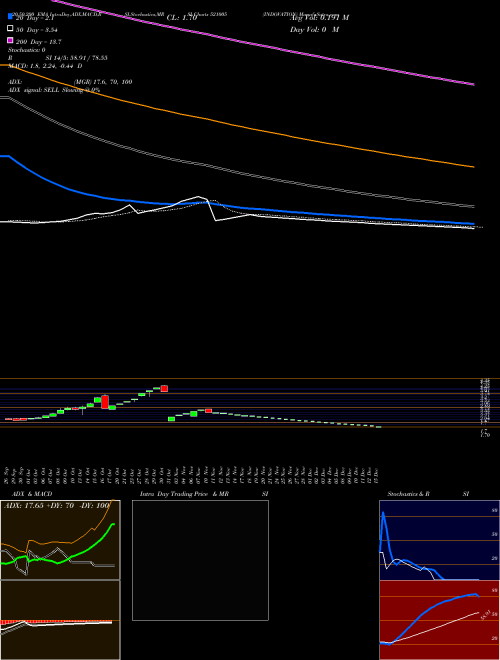
Task: Click the Stochastics & RSI panel title
Action: pyautogui.click(x=428, y=494)
